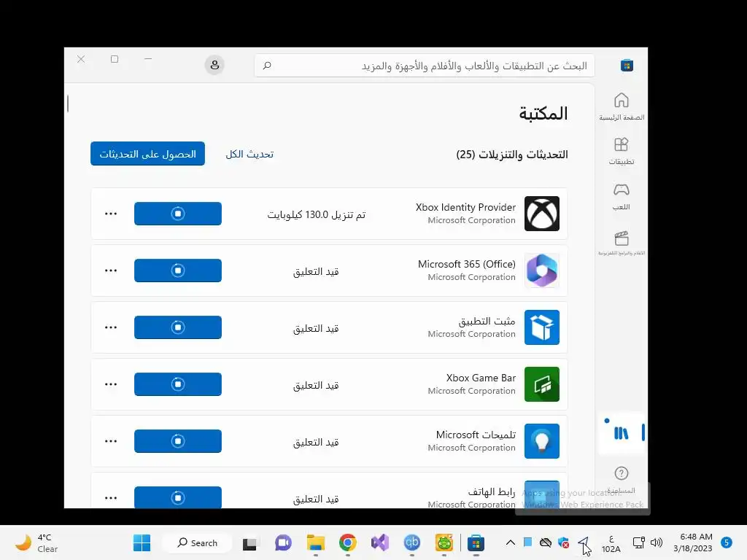Viewport: 747px width, 560px height.
Task: Click the page vertical scrollbar
Action: pos(68,104)
